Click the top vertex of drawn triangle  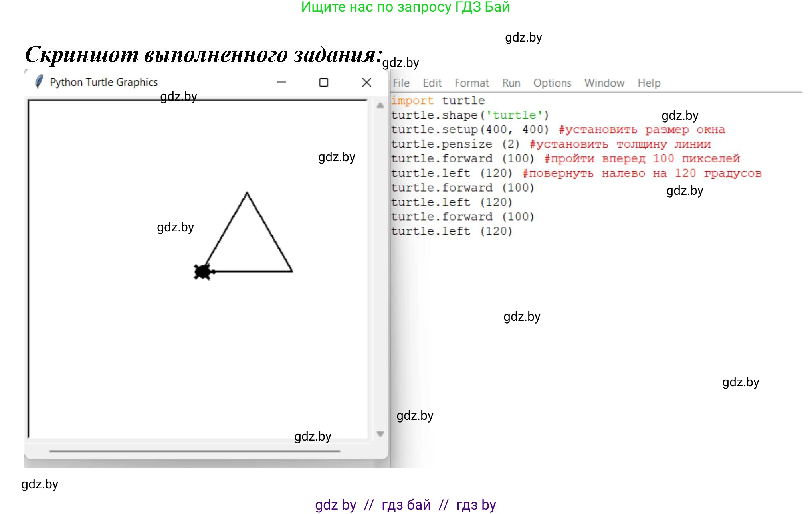[247, 193]
